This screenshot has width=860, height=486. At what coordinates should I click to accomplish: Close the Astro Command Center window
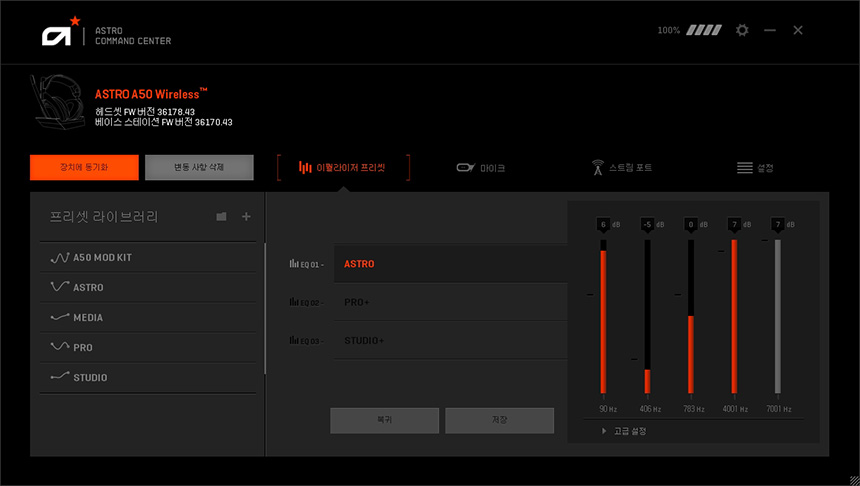[798, 30]
